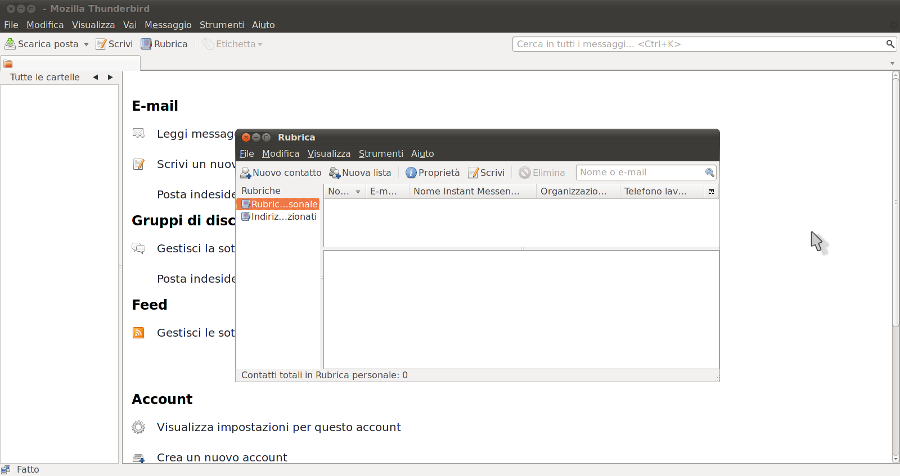Close the Rubrica window

[x=246, y=137]
